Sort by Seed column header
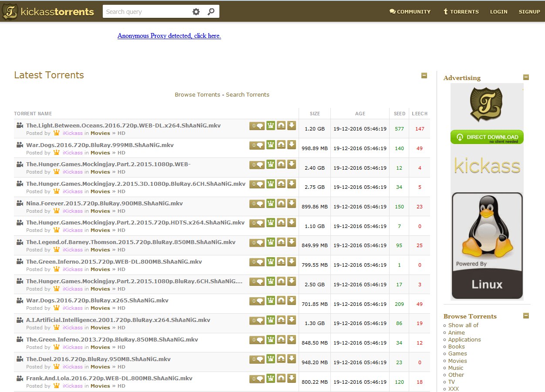This screenshot has height=392, width=545. [400, 114]
